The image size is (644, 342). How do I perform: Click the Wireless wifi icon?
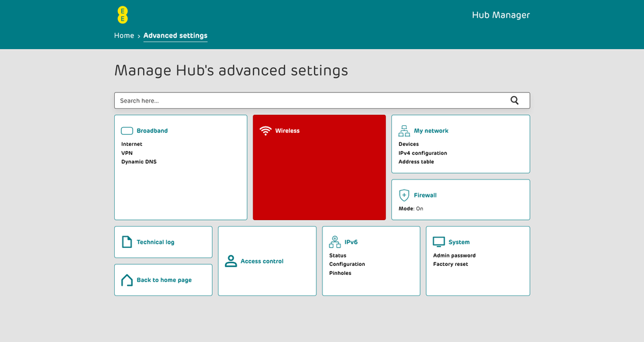point(266,131)
